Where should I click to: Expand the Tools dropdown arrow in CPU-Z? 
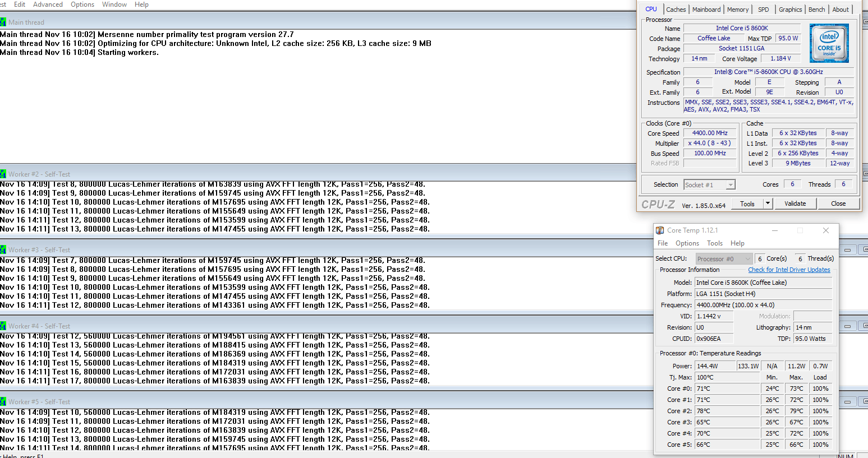[x=768, y=203]
